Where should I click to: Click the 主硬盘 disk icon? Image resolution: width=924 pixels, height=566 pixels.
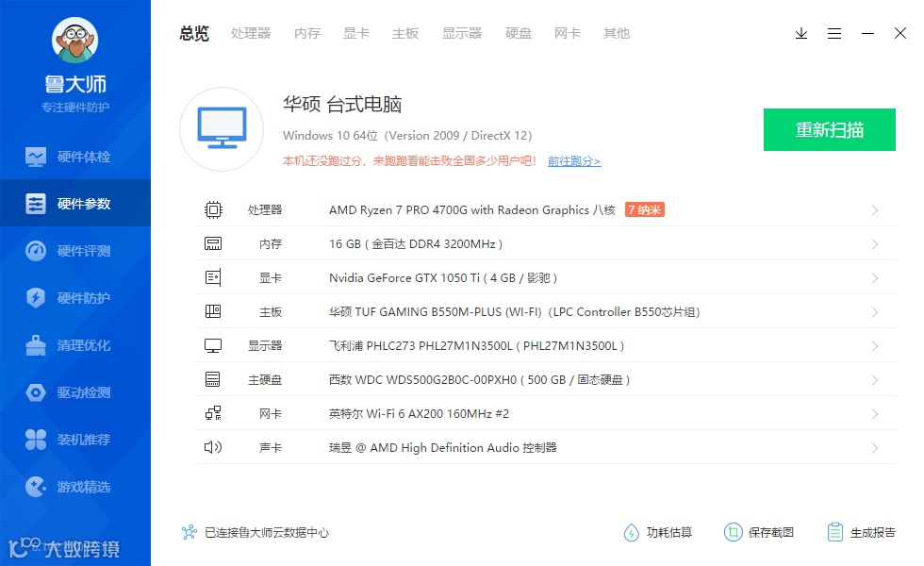click(x=213, y=379)
